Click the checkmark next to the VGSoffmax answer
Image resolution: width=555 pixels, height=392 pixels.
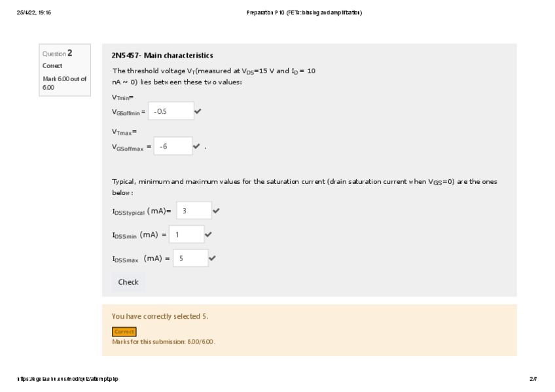(x=196, y=146)
